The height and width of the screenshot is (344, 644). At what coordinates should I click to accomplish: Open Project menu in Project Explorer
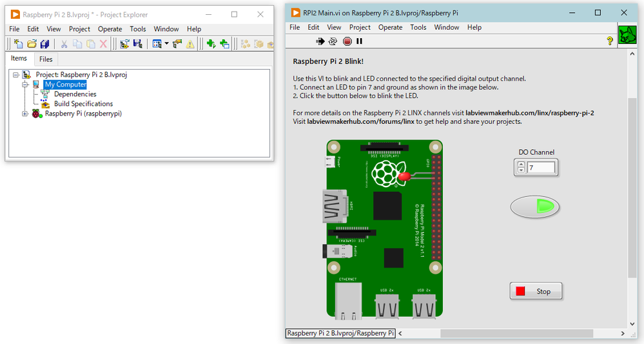[x=79, y=29]
